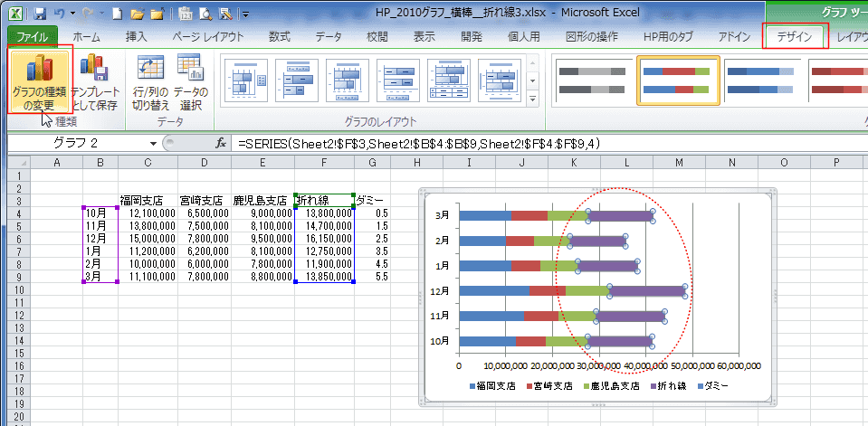
Task: Select column F header
Action: 323,162
